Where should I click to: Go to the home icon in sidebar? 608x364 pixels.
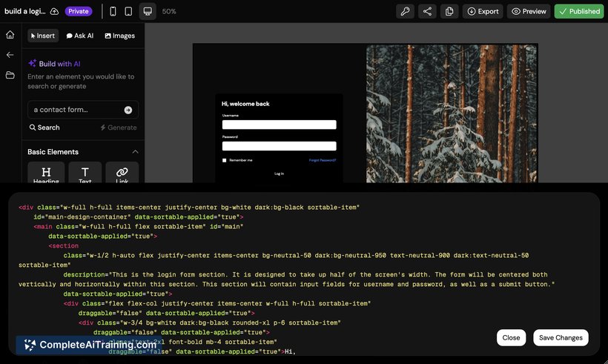click(10, 35)
